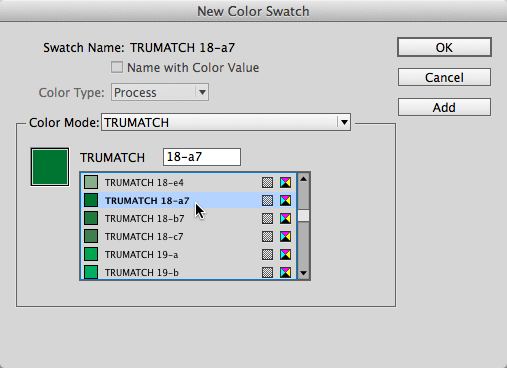
Task: Click the process color icon for TRUMATCH 19-b
Action: 267,272
